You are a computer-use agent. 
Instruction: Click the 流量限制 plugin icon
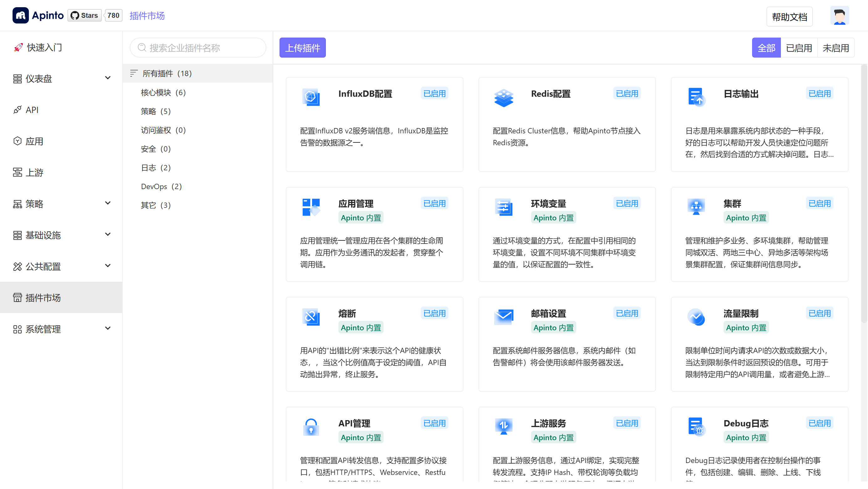pyautogui.click(x=696, y=317)
